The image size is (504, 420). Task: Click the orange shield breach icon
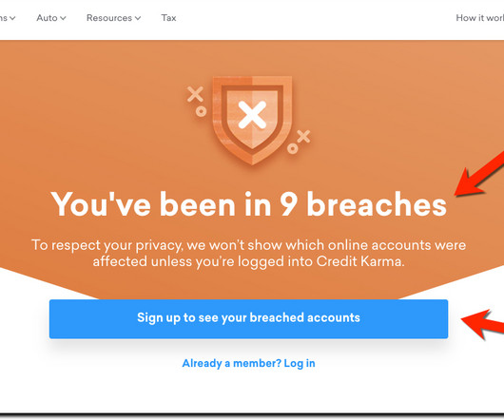coord(252,121)
